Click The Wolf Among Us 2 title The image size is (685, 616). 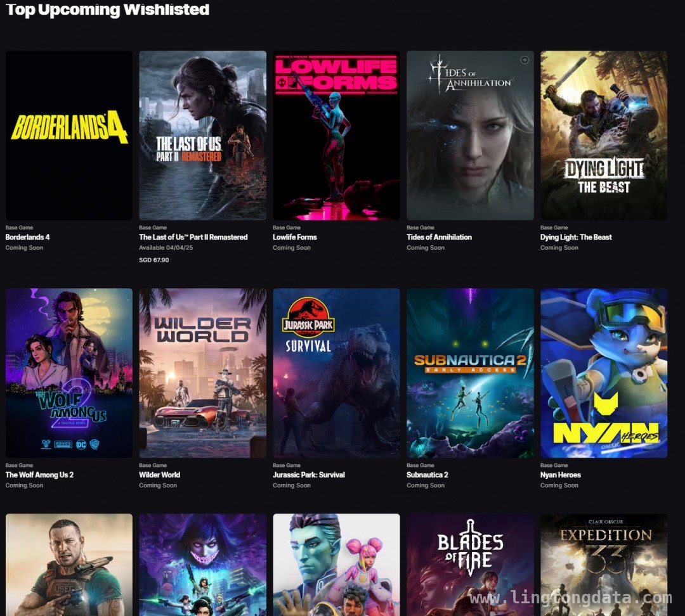(x=39, y=475)
